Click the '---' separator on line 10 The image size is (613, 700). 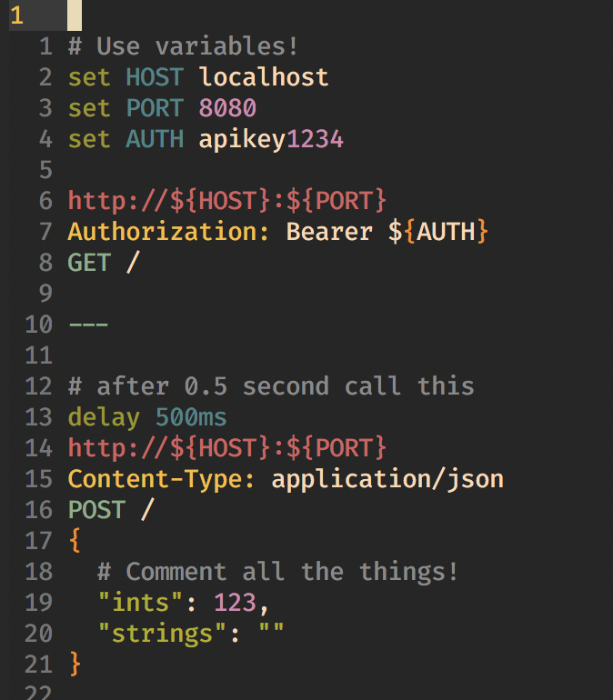click(88, 325)
